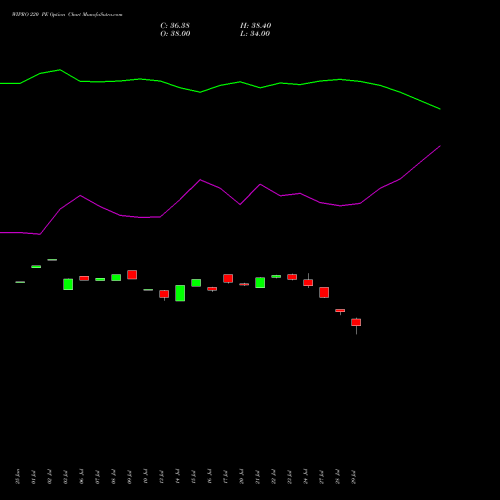This screenshot has width=500, height=500.
Task: Click the 14 Jul date label
Action: [177, 477]
